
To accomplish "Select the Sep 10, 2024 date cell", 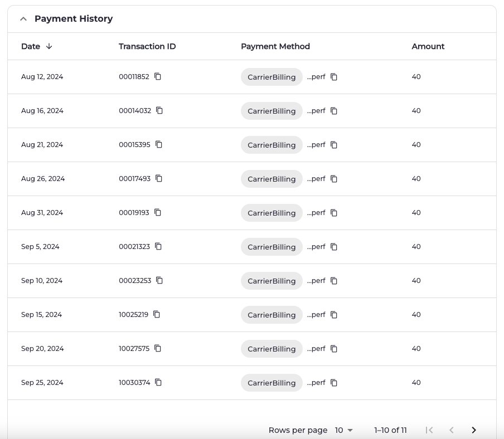I will pos(42,281).
